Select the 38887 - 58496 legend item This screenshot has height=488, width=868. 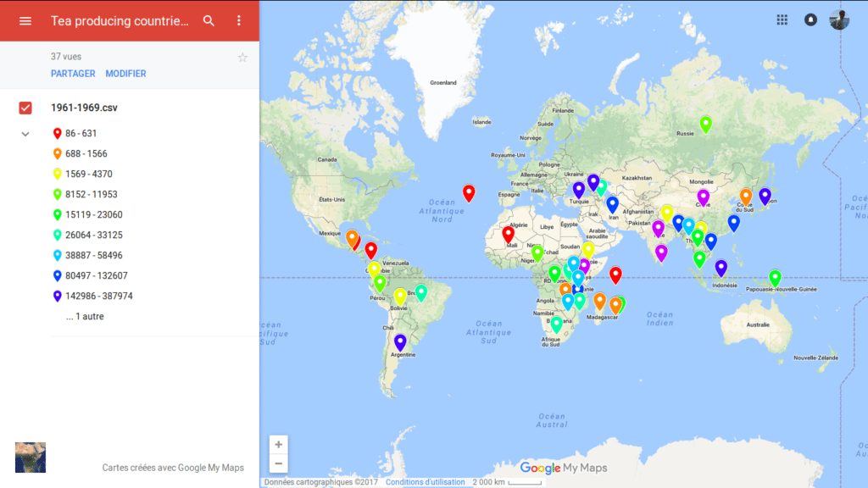[x=87, y=256]
